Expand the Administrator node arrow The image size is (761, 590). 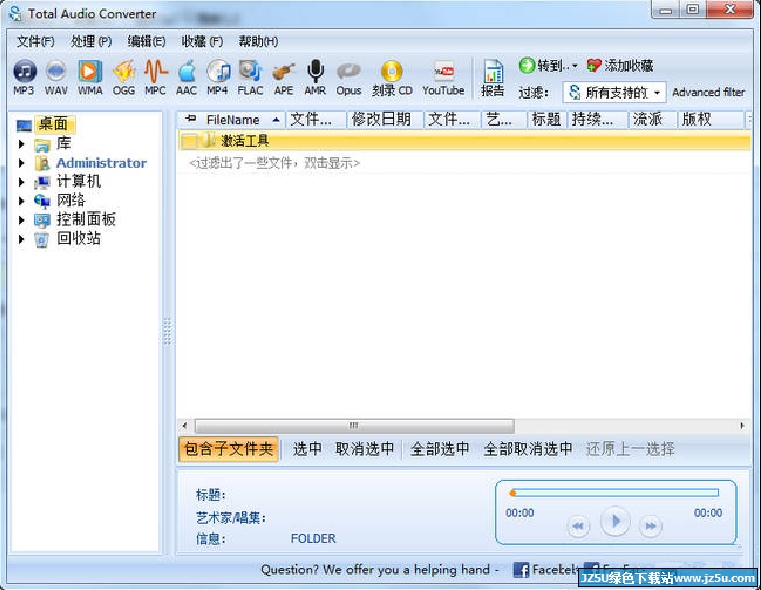click(21, 163)
